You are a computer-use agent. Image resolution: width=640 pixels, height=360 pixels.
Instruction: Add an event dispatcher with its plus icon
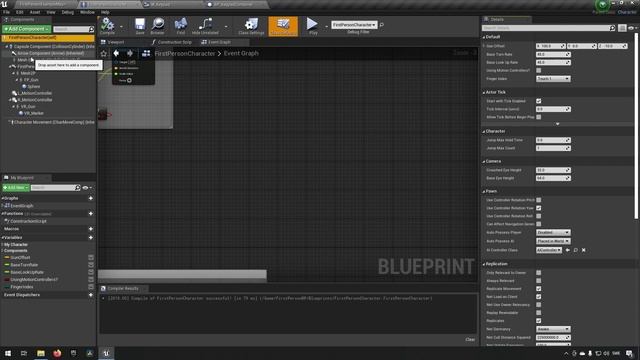pyautogui.click(x=91, y=295)
